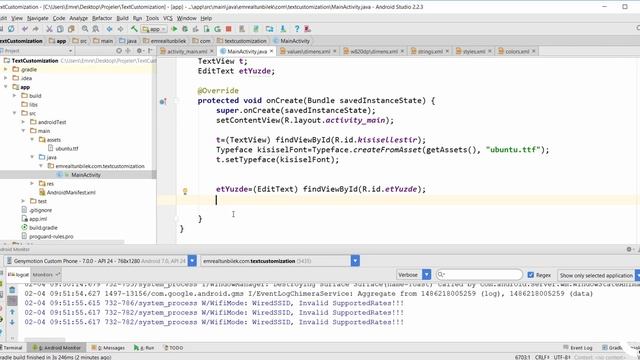Viewport: 640px width, 360px height.
Task: Open the Event Log tool window
Action: click(578, 348)
